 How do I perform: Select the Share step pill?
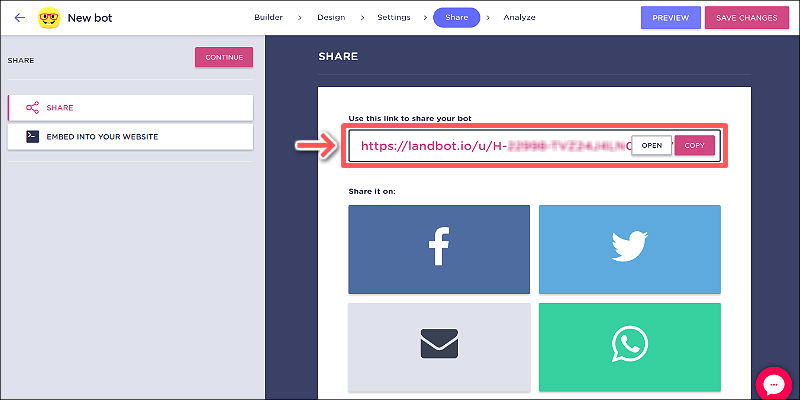point(457,17)
